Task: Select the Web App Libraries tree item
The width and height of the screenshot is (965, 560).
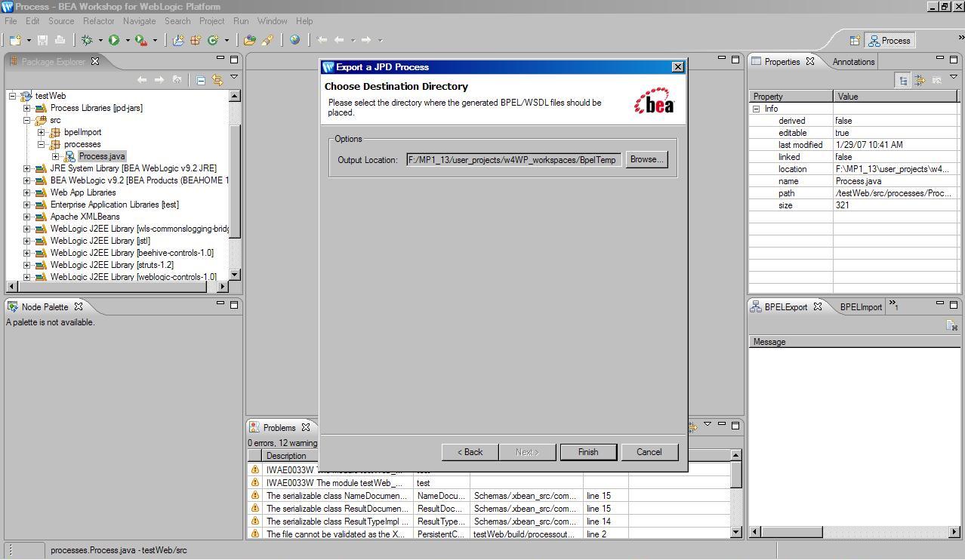Action: [x=83, y=192]
